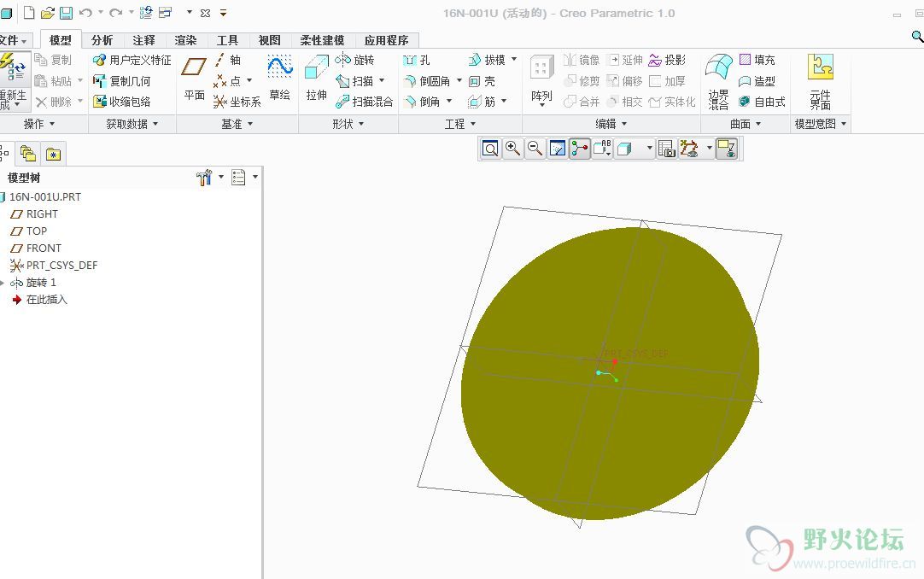The height and width of the screenshot is (579, 924).
Task: Create a 坐标系 coordinate system
Action: (237, 102)
